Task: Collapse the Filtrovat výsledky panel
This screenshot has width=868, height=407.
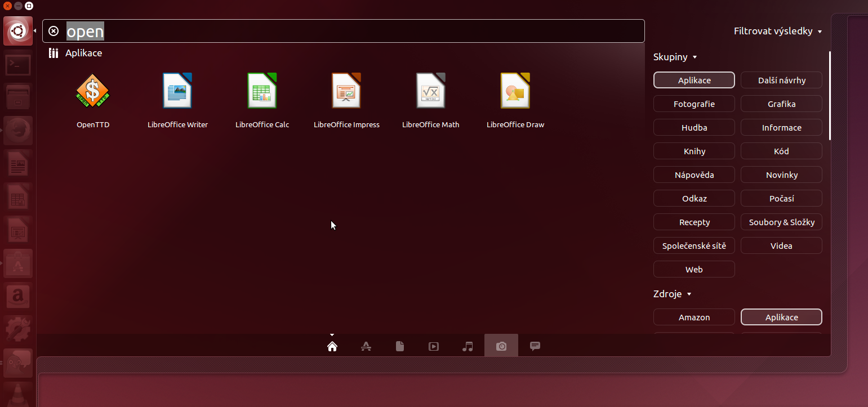Action: 778,31
